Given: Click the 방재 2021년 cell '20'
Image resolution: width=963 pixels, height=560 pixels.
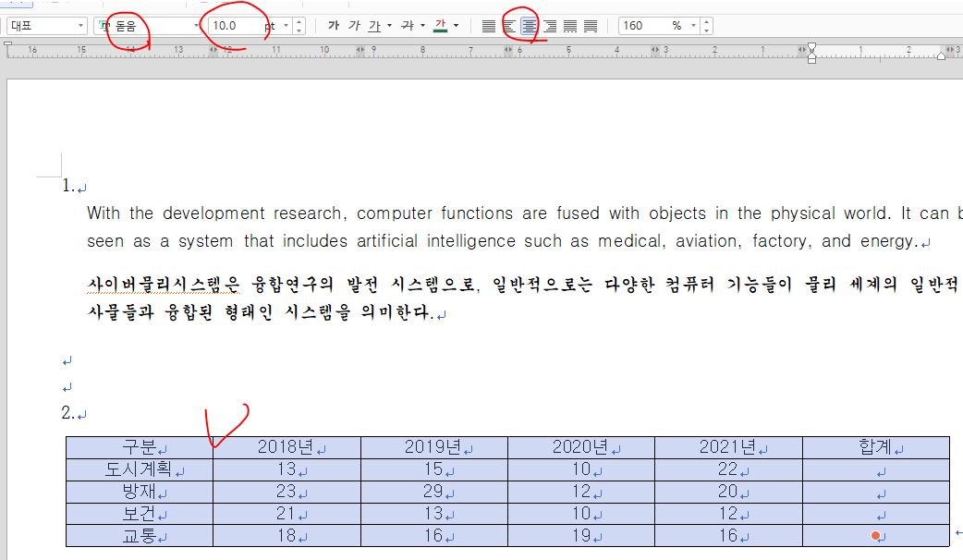Looking at the screenshot, I should pyautogui.click(x=728, y=492).
